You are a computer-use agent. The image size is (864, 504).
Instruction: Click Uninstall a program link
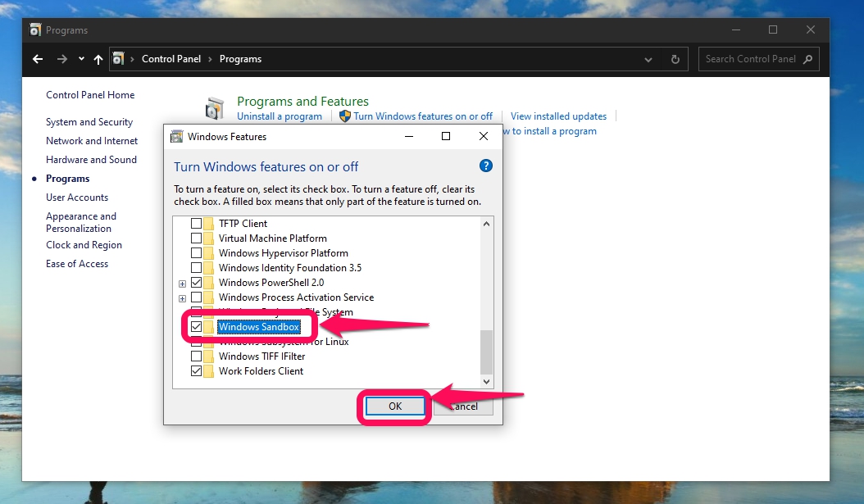(280, 116)
